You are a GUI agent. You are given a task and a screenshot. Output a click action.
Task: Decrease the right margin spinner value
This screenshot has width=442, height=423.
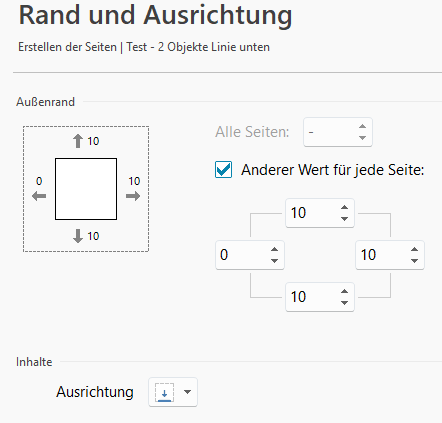click(x=414, y=261)
